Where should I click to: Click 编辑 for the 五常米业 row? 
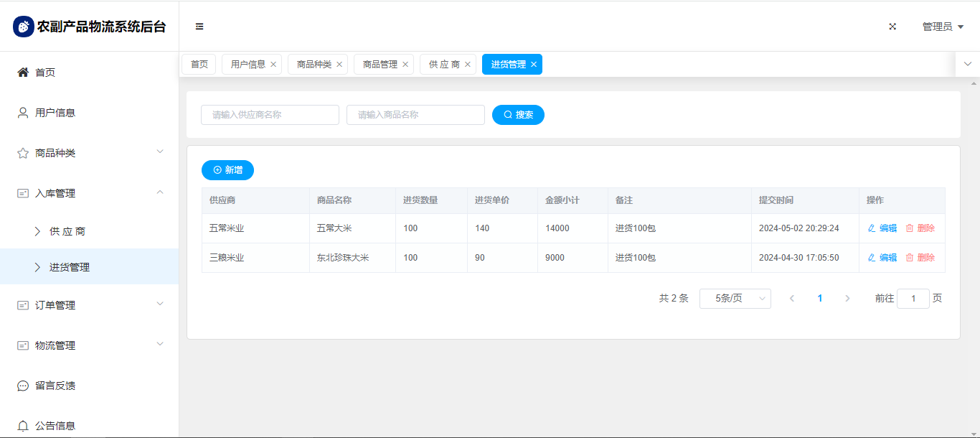click(x=882, y=228)
